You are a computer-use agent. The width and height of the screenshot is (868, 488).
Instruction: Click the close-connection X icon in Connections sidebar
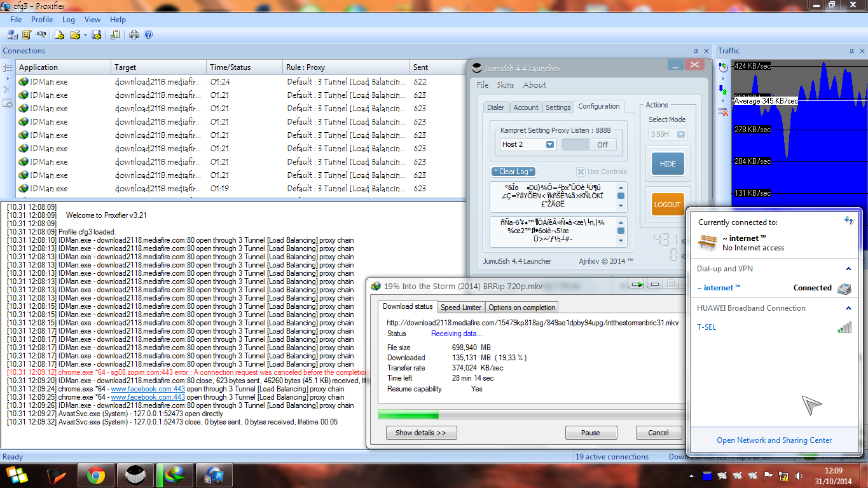[x=8, y=90]
